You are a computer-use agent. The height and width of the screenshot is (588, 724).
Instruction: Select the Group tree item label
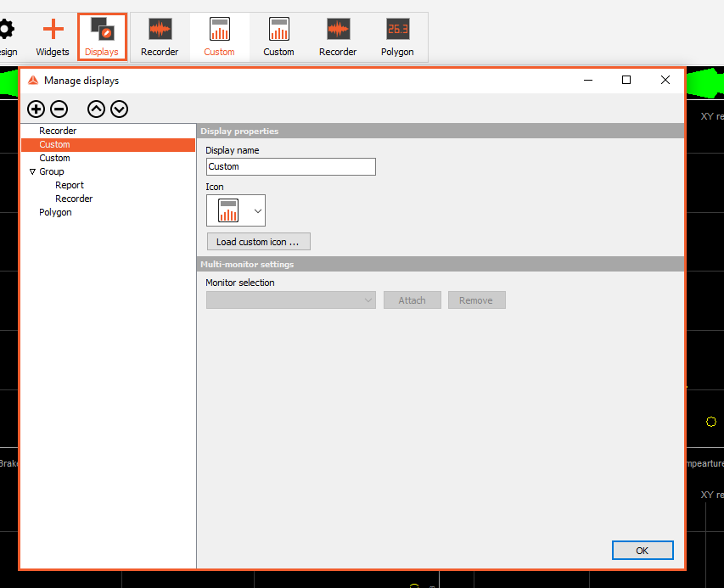coord(52,171)
